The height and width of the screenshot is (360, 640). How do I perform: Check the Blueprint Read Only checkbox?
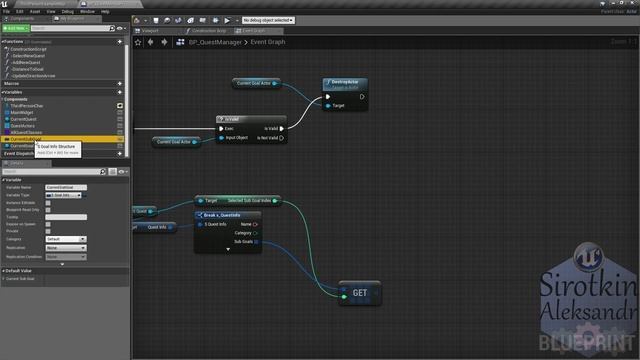coord(48,210)
